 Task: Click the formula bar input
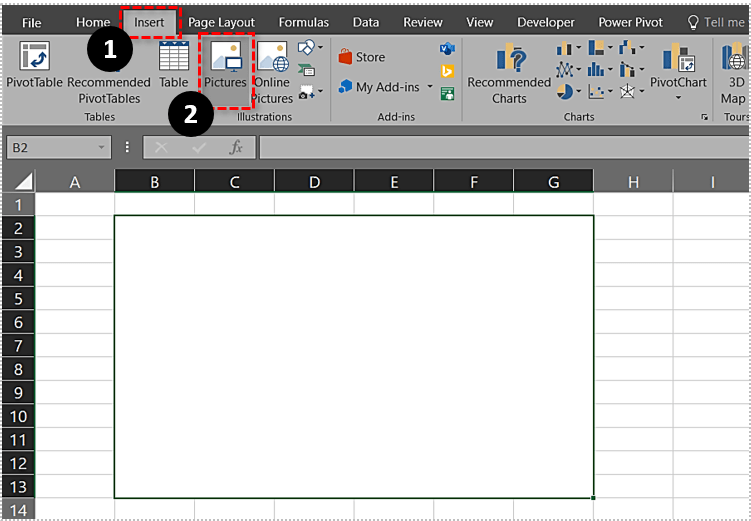[x=500, y=148]
